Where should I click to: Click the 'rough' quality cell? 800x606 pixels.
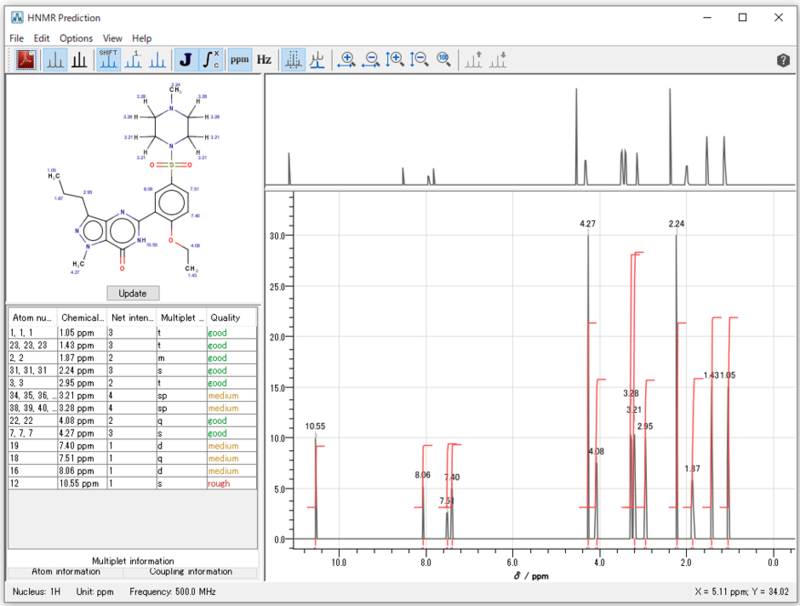pos(232,484)
